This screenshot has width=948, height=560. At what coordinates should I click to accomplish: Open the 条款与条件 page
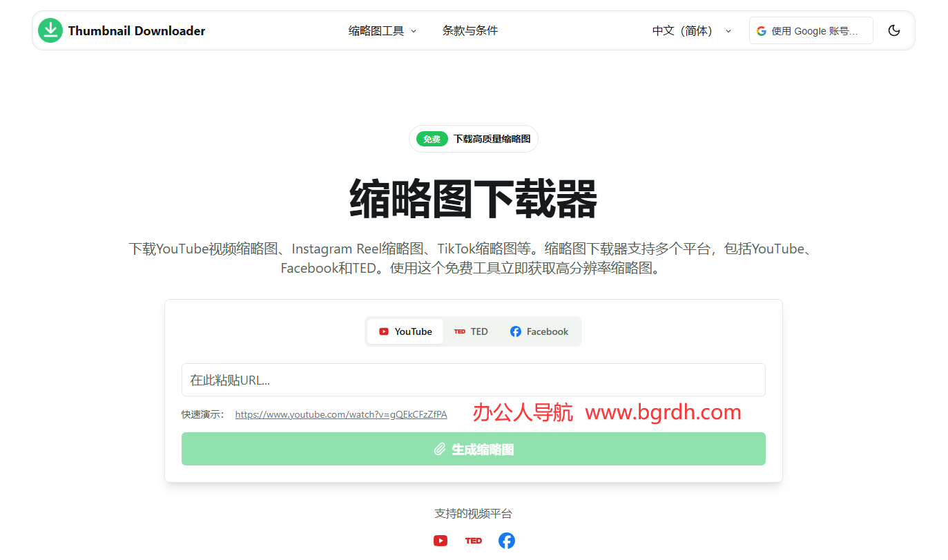[470, 30]
